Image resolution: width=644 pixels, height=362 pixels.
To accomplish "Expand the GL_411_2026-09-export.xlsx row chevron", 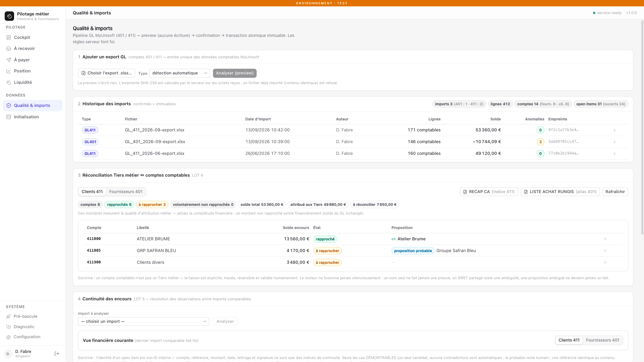I will (614, 130).
